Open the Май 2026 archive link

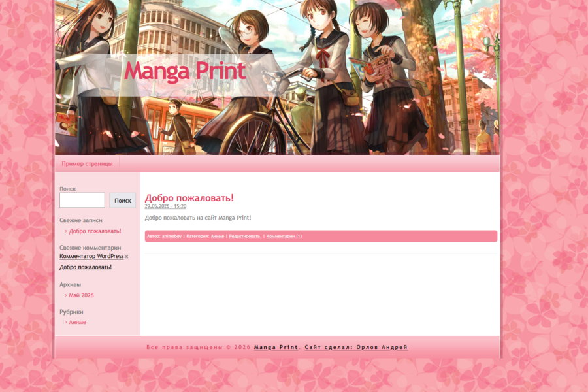[x=81, y=295]
